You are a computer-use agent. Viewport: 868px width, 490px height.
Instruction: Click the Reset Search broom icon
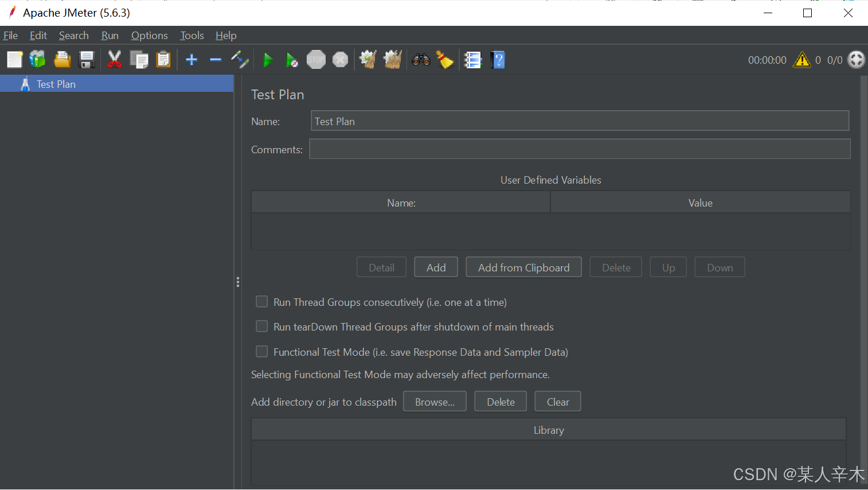coord(445,60)
